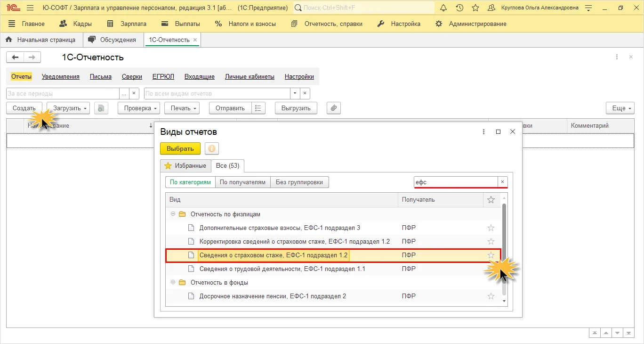Open Налоги и взносы section

point(245,24)
